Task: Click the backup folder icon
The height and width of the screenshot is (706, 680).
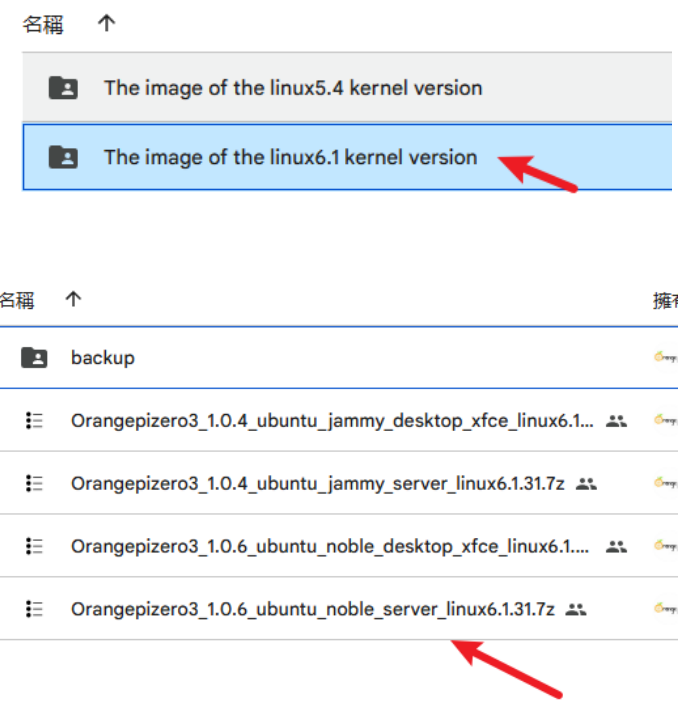Action: (34, 358)
